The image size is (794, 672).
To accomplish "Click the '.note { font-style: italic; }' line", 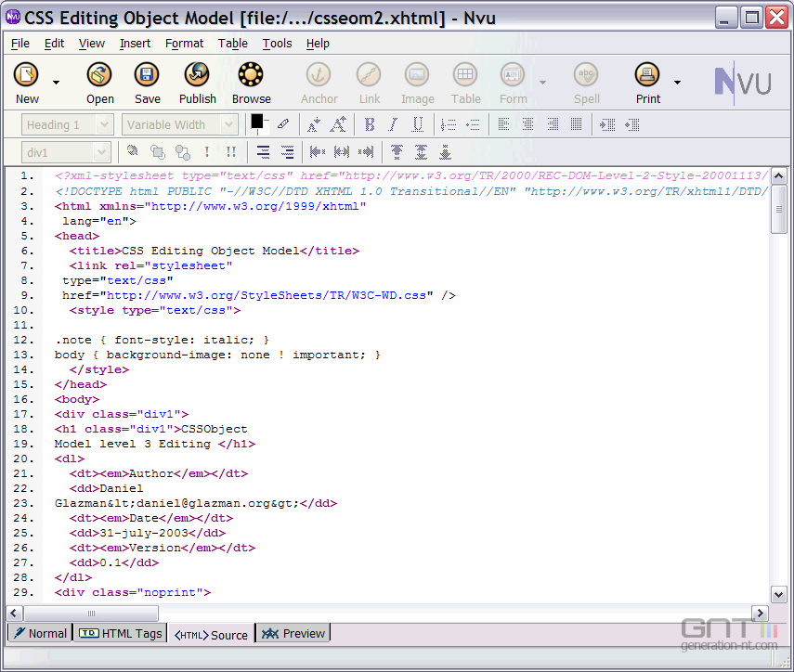I will (162, 340).
